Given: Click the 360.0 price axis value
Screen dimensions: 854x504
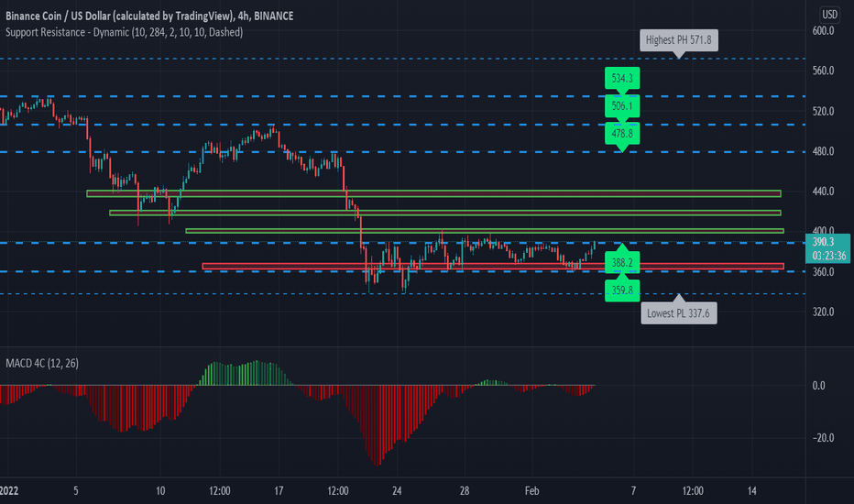Looking at the screenshot, I should click(823, 272).
